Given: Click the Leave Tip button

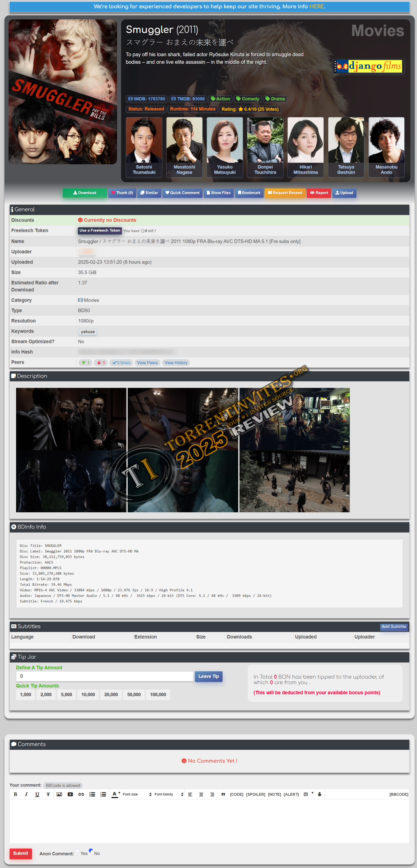Looking at the screenshot, I should (209, 676).
